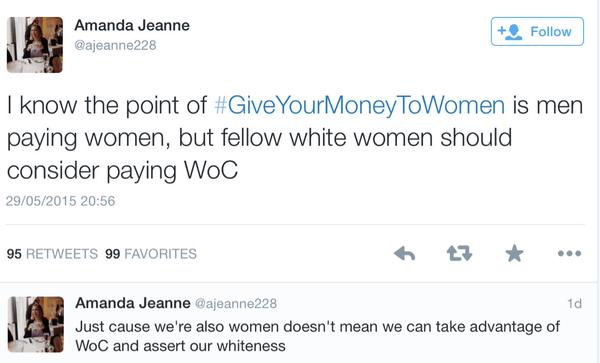Viewport: 600px width, 363px height.
Task: Open the @ajeanne228 handle under the main tweet name
Action: (115, 45)
